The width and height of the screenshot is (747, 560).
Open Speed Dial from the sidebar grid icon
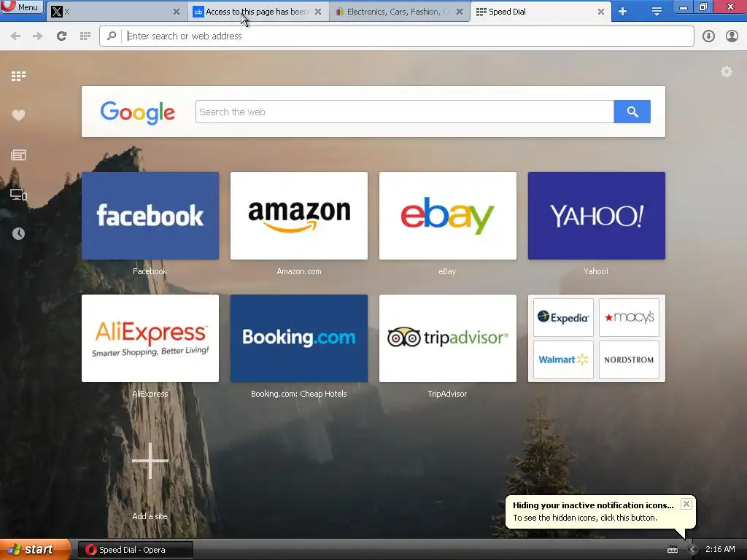(x=18, y=76)
